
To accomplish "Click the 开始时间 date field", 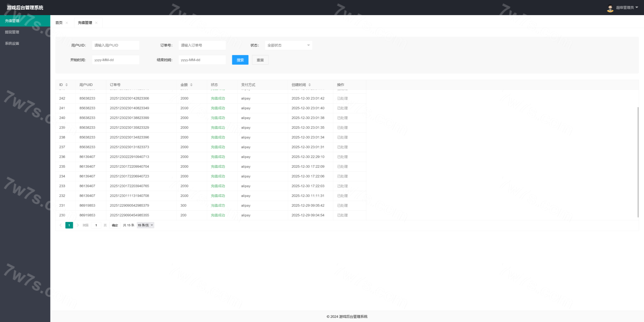I will click(115, 60).
